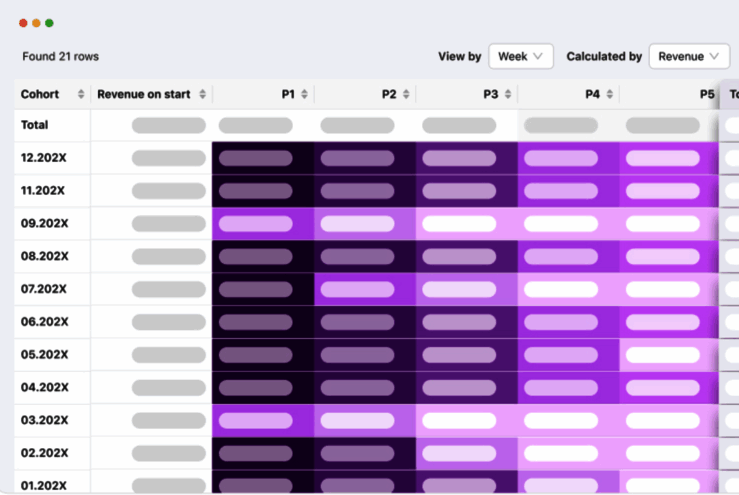Select the 03.202X cohort row label

click(44, 421)
